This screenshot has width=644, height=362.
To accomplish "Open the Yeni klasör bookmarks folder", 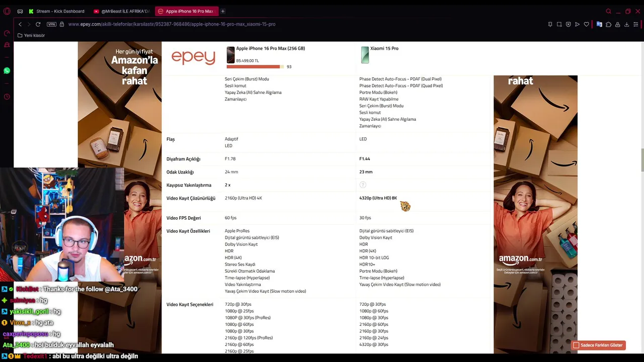I will pyautogui.click(x=31, y=35).
